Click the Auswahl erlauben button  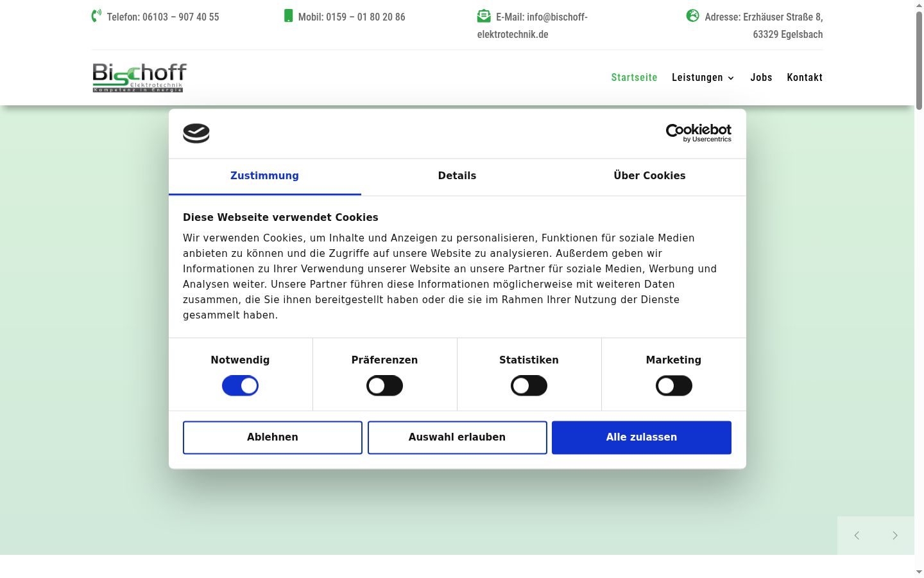pos(457,437)
